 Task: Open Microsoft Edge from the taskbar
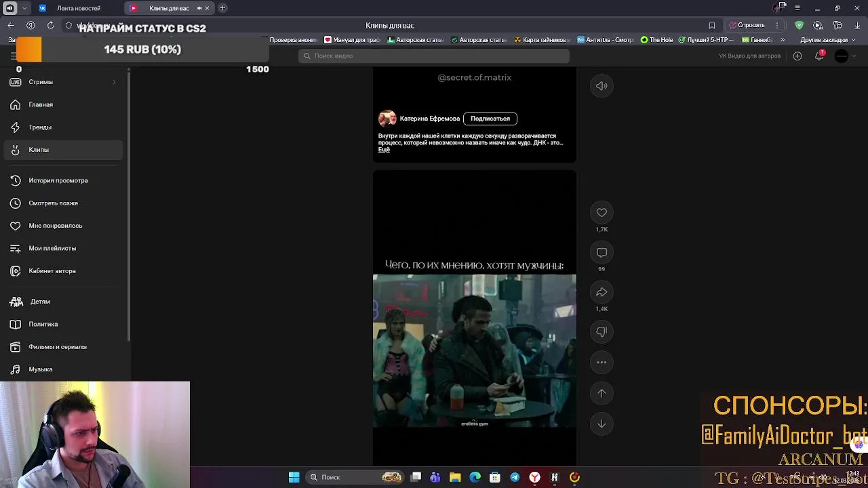click(x=475, y=477)
